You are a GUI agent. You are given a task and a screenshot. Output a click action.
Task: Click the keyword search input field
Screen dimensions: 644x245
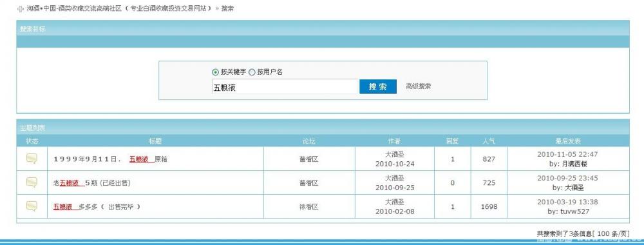(x=285, y=87)
